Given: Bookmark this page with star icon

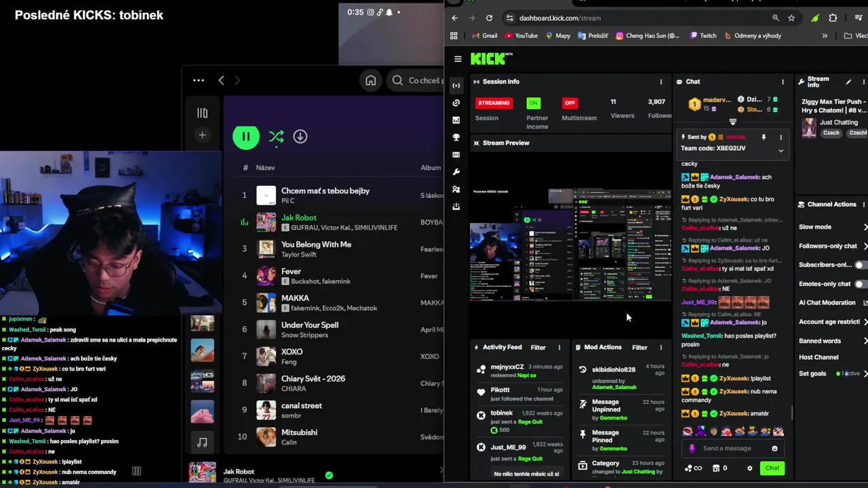Looking at the screenshot, I should (791, 18).
